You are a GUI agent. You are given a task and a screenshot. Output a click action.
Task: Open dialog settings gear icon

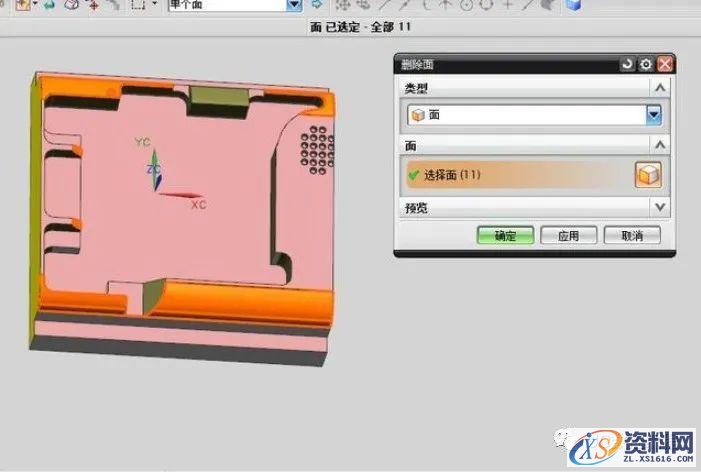pos(645,64)
